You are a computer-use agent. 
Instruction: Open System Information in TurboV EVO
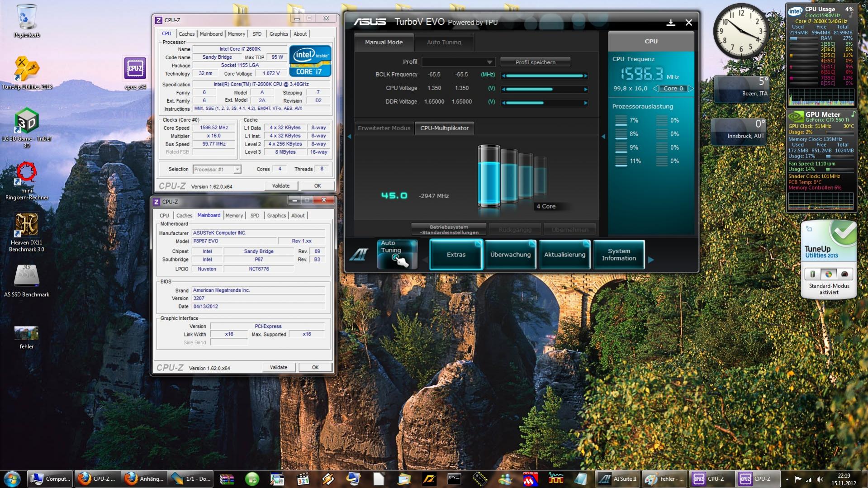click(x=619, y=255)
